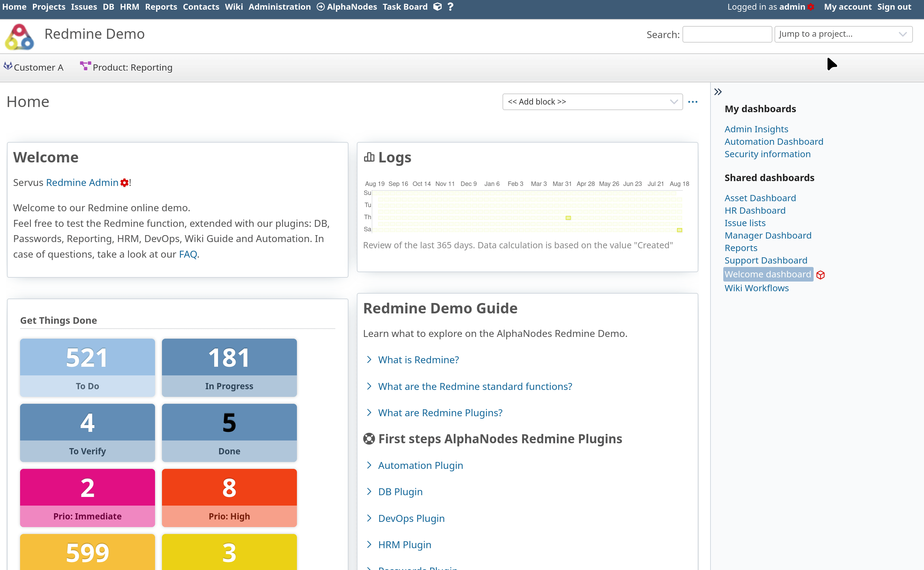
Task: Open the Reports menu item
Action: 161,7
